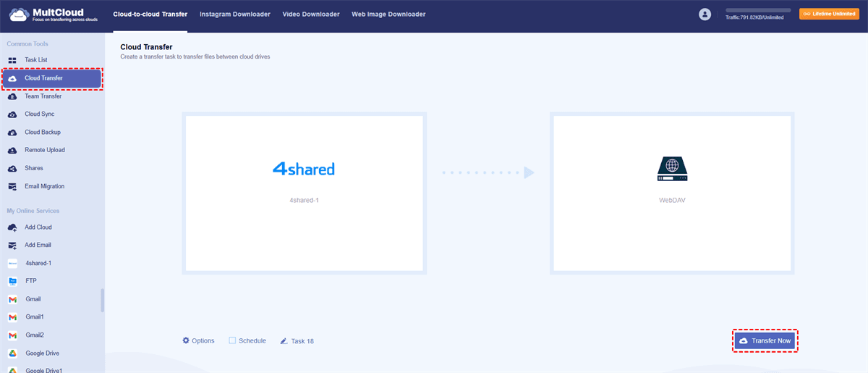Click the Cloud Sync icon
868x373 pixels.
coord(12,114)
